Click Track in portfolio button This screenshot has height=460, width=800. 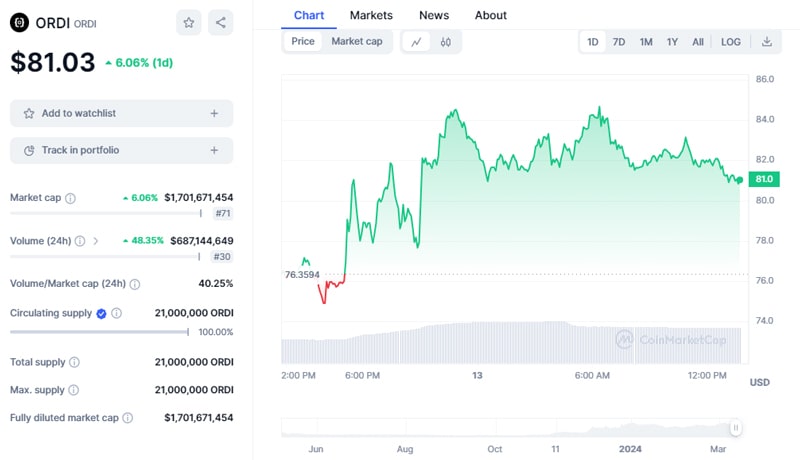click(121, 150)
